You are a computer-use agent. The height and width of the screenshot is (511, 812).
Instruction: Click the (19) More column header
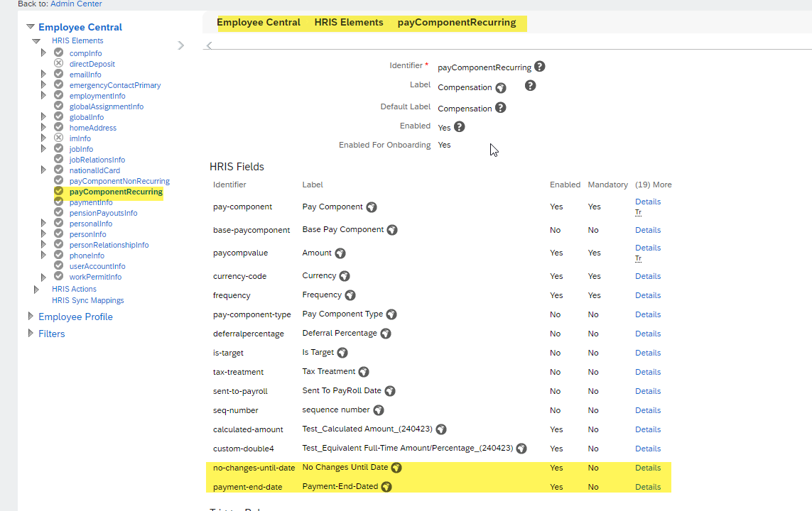point(653,185)
